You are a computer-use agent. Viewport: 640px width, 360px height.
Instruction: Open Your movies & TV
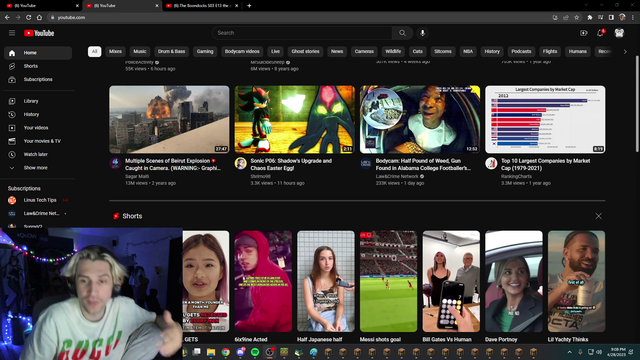click(38, 141)
